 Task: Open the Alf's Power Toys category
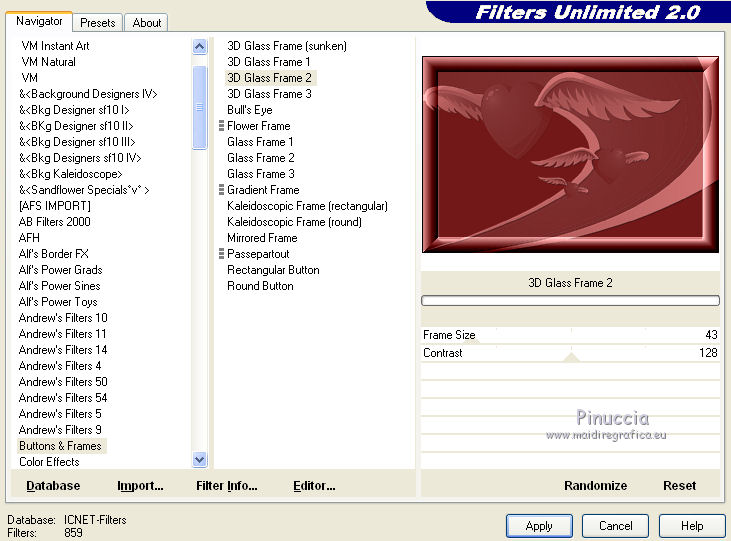(x=58, y=302)
